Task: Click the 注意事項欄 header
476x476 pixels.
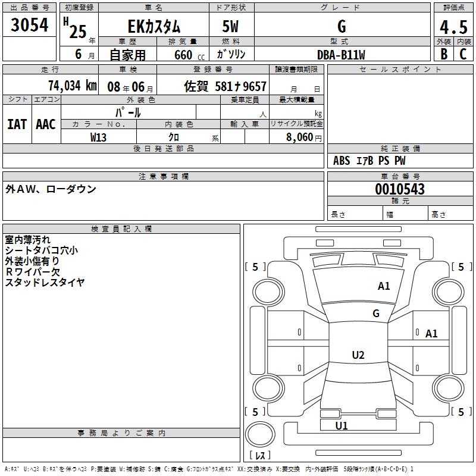Action: pos(163,176)
